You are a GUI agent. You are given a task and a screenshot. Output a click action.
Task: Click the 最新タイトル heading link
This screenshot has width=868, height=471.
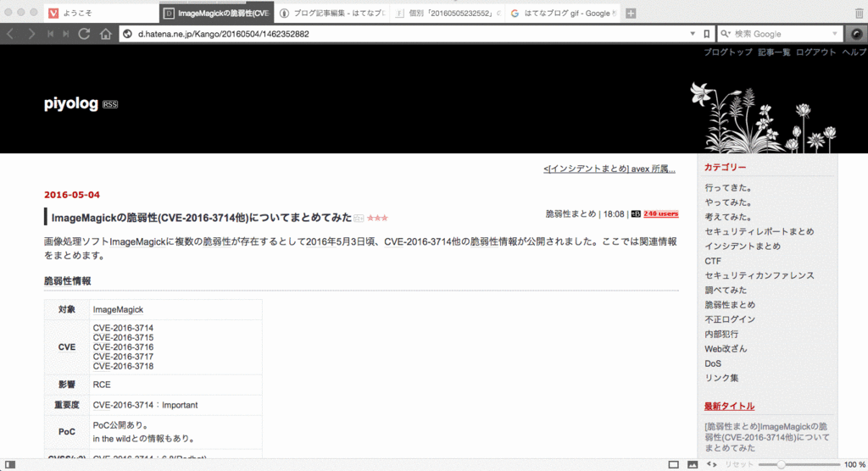729,407
